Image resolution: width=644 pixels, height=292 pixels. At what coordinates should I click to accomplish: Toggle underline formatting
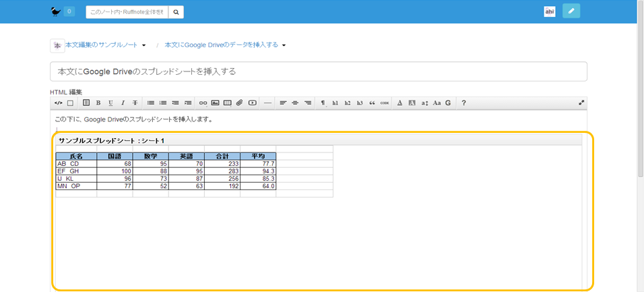(x=110, y=103)
